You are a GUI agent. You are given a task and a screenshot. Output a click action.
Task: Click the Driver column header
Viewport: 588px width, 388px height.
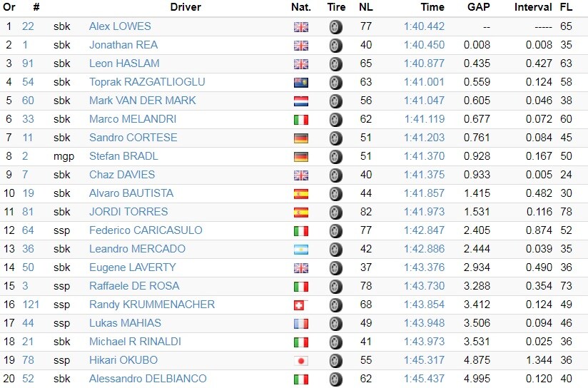(x=186, y=7)
